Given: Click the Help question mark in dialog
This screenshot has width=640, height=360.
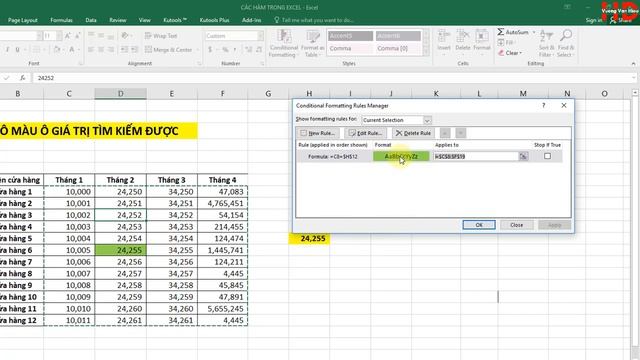Looking at the screenshot, I should pos(544,105).
